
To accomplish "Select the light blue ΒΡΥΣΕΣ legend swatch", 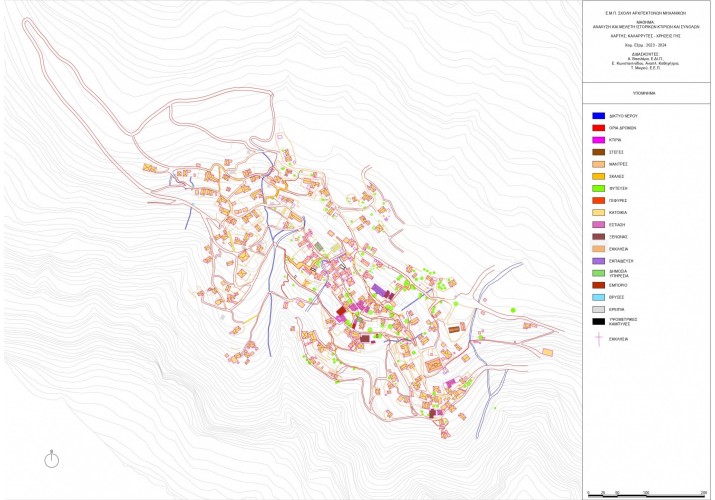I will [598, 297].
